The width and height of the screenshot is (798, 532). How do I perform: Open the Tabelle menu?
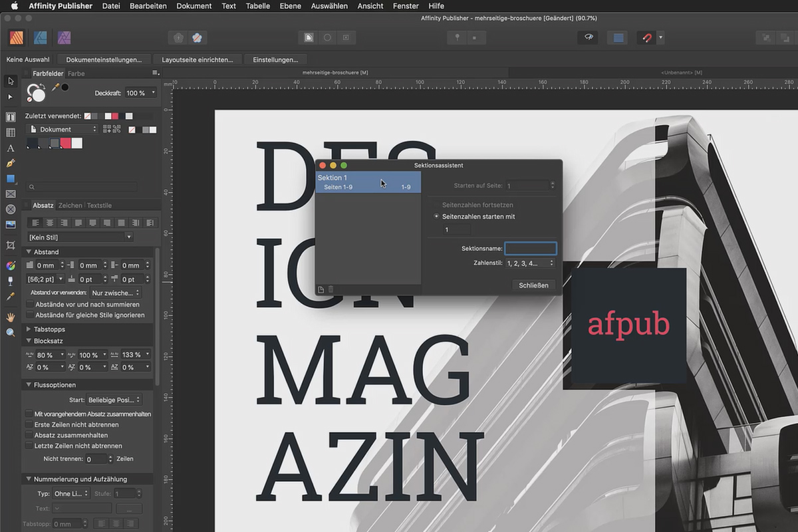pos(258,6)
